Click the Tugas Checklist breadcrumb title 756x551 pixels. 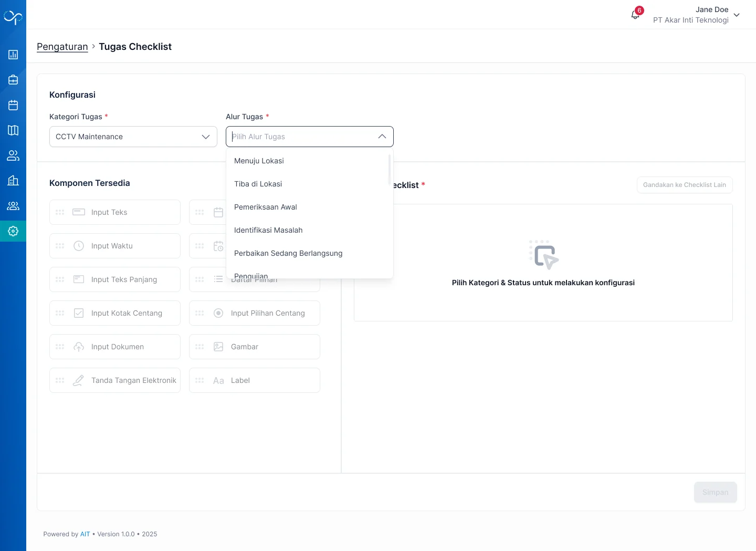(x=135, y=47)
